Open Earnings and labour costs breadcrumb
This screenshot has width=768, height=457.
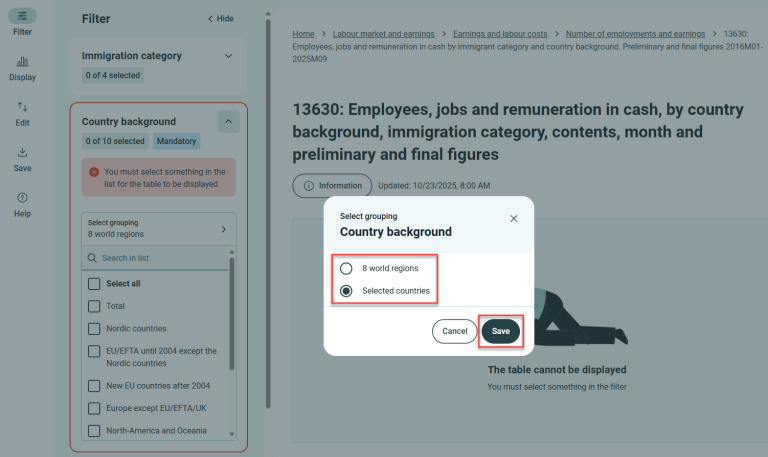click(x=500, y=34)
